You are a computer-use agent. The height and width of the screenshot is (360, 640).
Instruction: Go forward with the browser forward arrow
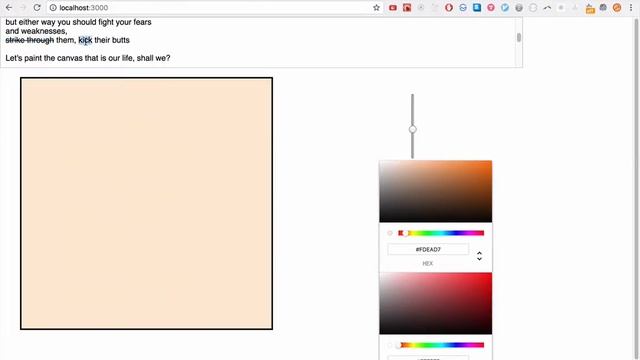click(x=23, y=8)
